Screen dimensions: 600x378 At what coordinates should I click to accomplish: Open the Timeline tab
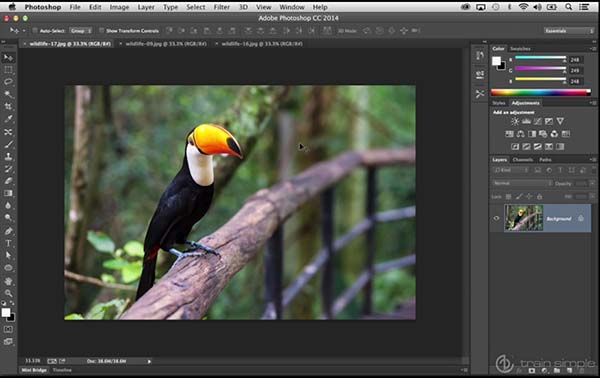(x=62, y=370)
